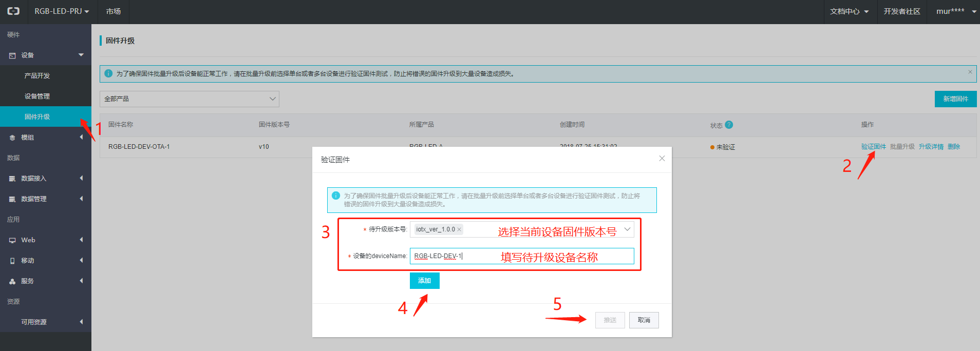Viewport: 980px width, 351px height.
Task: Open the 全部产品 product filter dropdown
Action: tap(189, 99)
